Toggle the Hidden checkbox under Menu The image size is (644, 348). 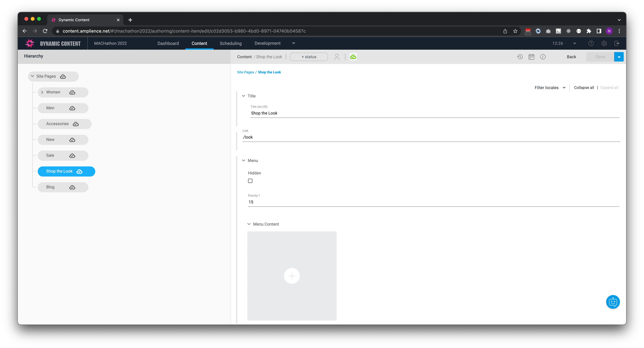[x=250, y=180]
